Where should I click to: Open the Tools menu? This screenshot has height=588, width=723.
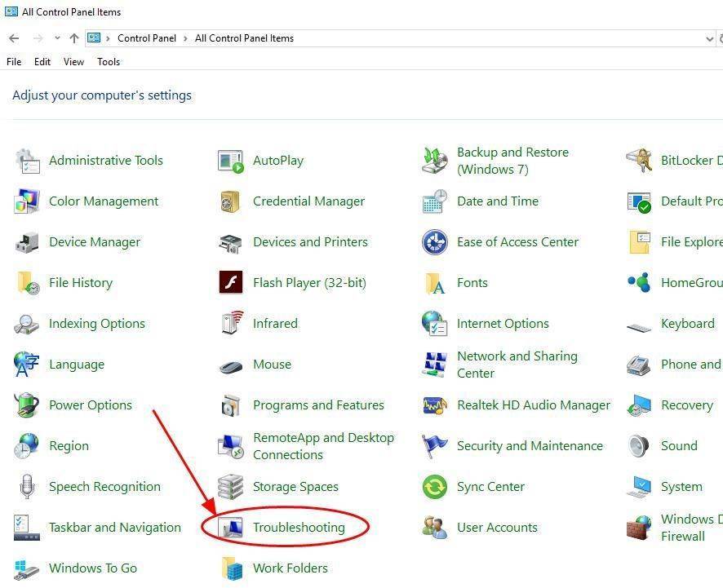click(x=109, y=61)
